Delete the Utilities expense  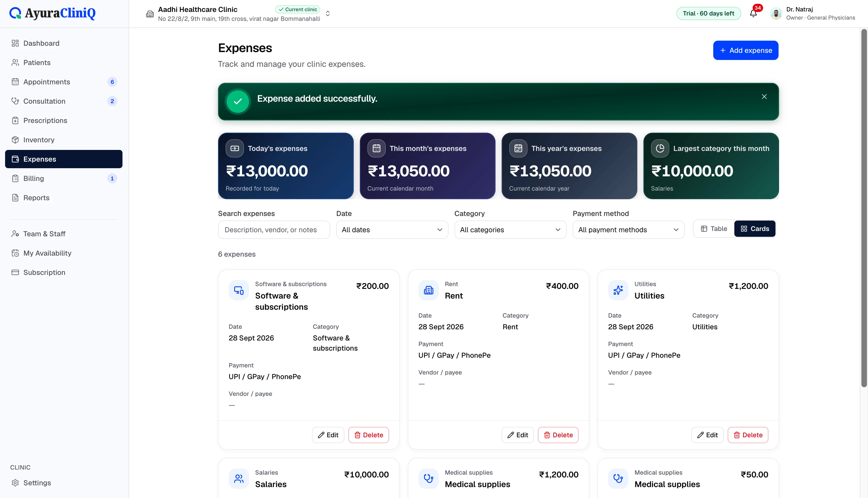point(748,435)
